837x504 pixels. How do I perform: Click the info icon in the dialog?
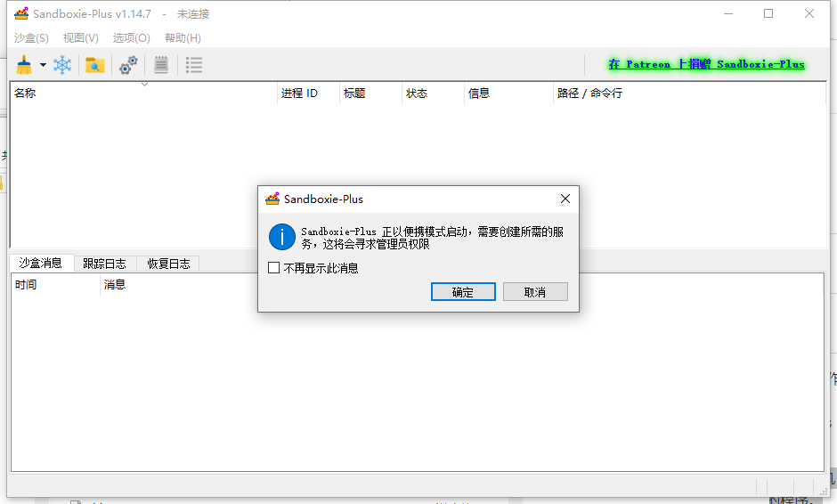[282, 237]
